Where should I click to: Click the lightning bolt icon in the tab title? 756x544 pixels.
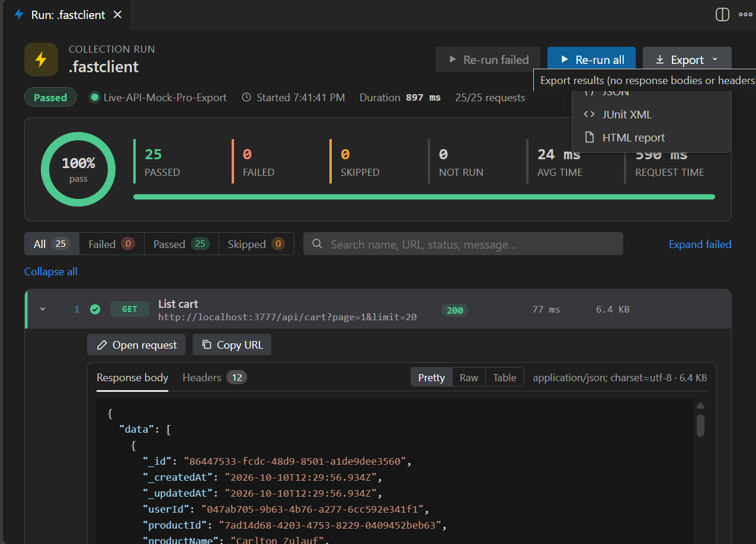[19, 15]
